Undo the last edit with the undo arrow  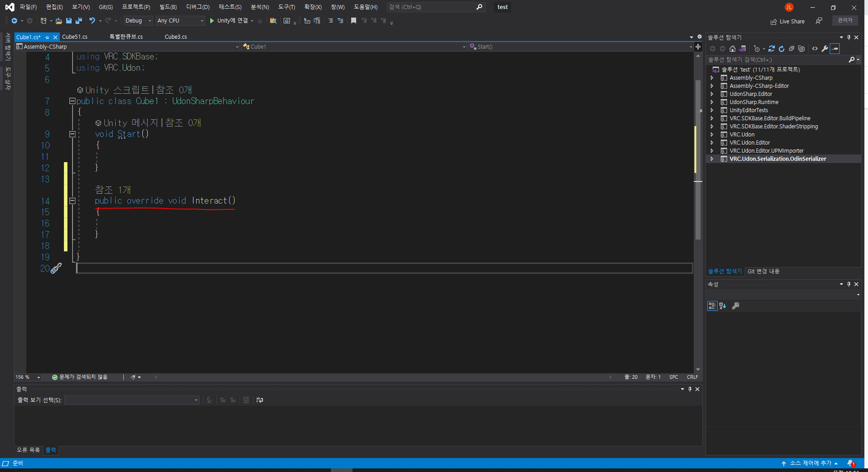92,21
